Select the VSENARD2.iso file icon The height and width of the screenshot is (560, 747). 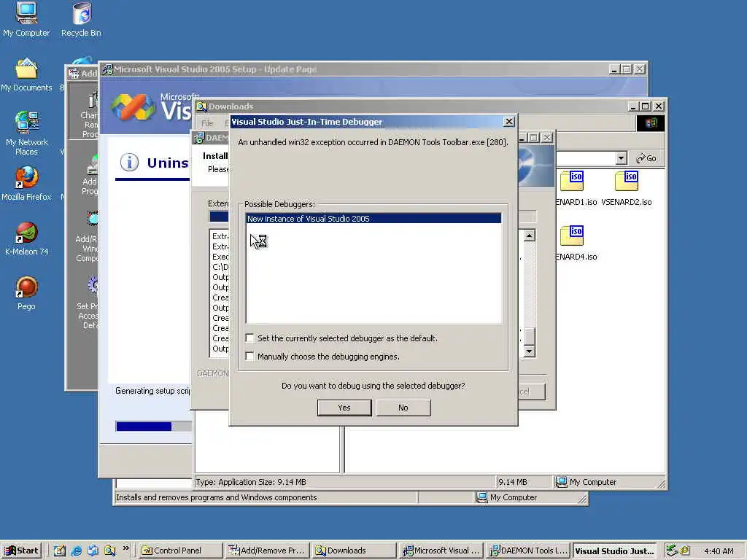click(626, 188)
